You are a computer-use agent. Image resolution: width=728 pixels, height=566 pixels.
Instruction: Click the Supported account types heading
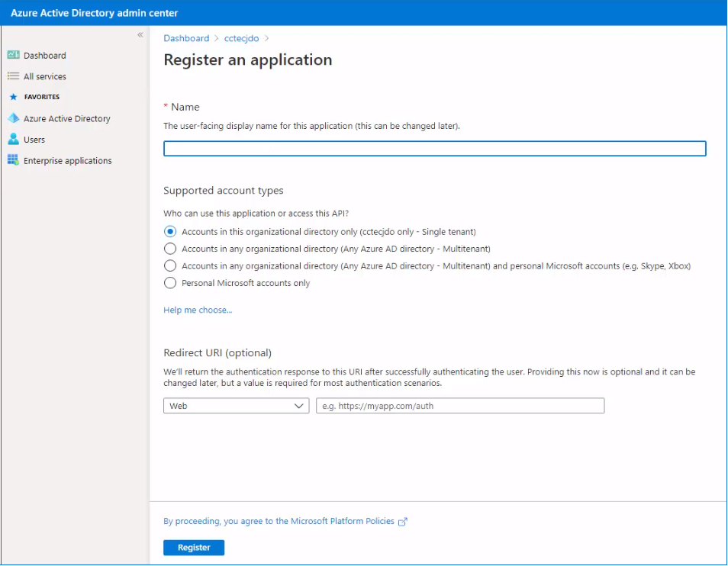[224, 191]
